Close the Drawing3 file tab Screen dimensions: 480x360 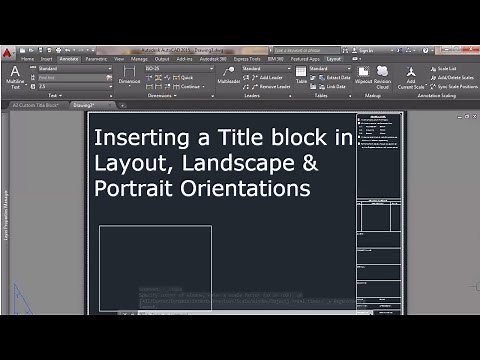click(110, 105)
